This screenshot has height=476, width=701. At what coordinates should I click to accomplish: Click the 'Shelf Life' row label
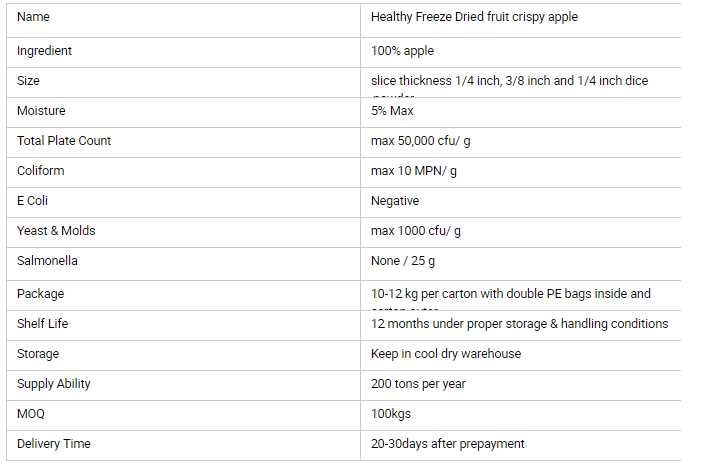point(42,324)
